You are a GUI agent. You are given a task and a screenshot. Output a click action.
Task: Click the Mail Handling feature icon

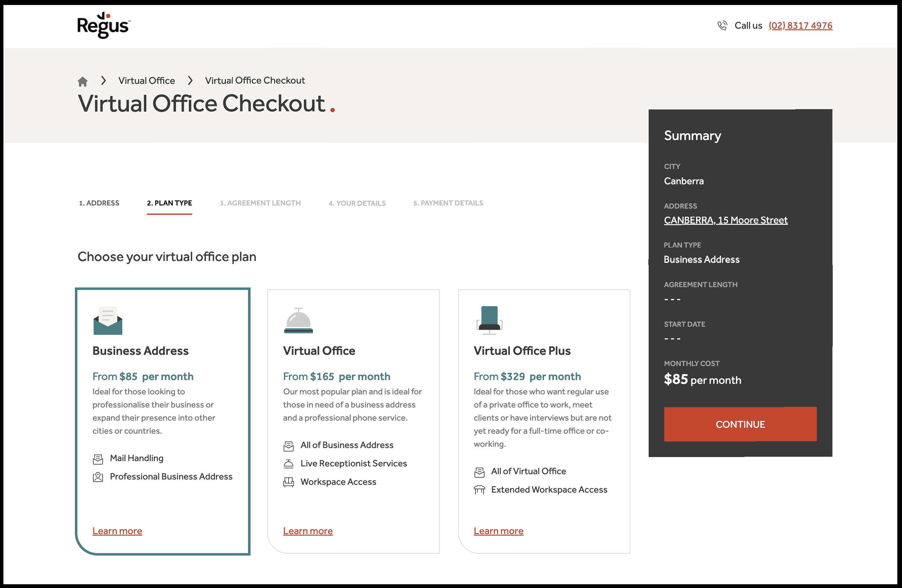tap(98, 459)
